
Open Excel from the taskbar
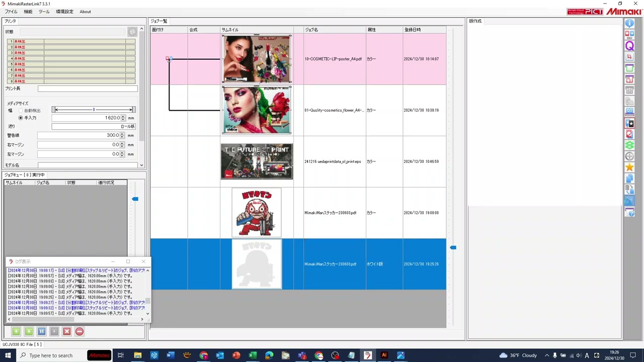click(x=253, y=355)
